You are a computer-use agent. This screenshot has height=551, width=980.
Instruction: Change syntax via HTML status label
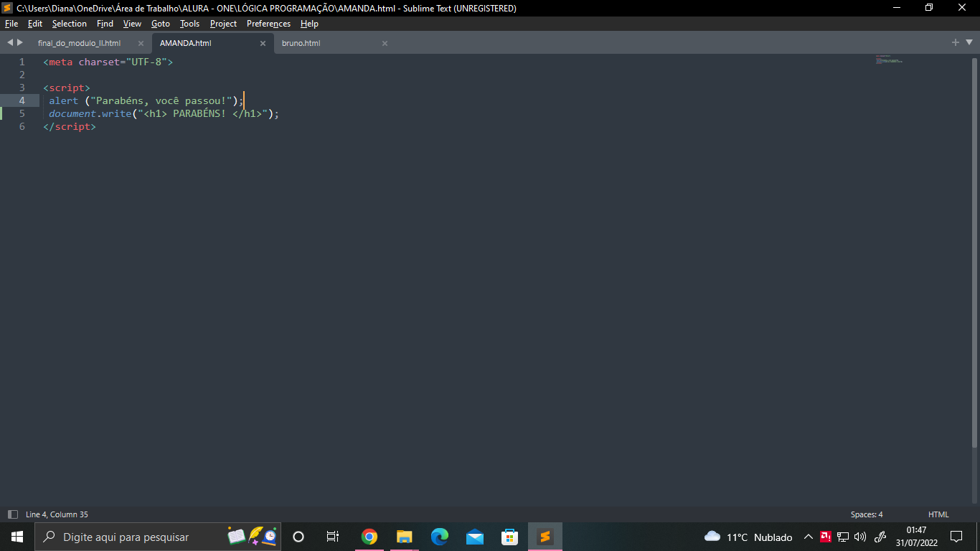(x=938, y=514)
